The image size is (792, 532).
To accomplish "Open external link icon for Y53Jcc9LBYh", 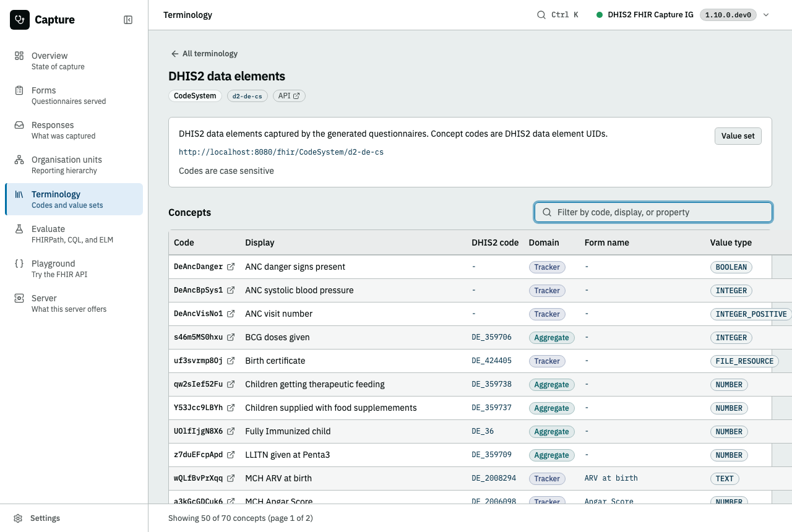I will 231,408.
